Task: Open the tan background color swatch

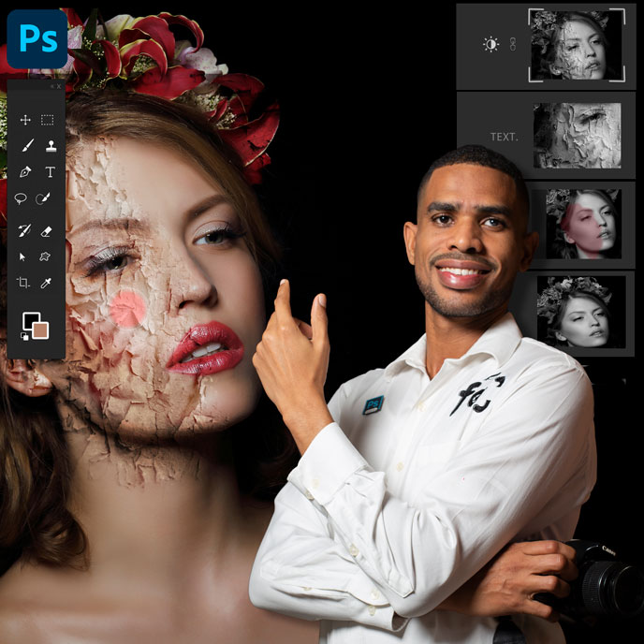Action: pyautogui.click(x=40, y=330)
